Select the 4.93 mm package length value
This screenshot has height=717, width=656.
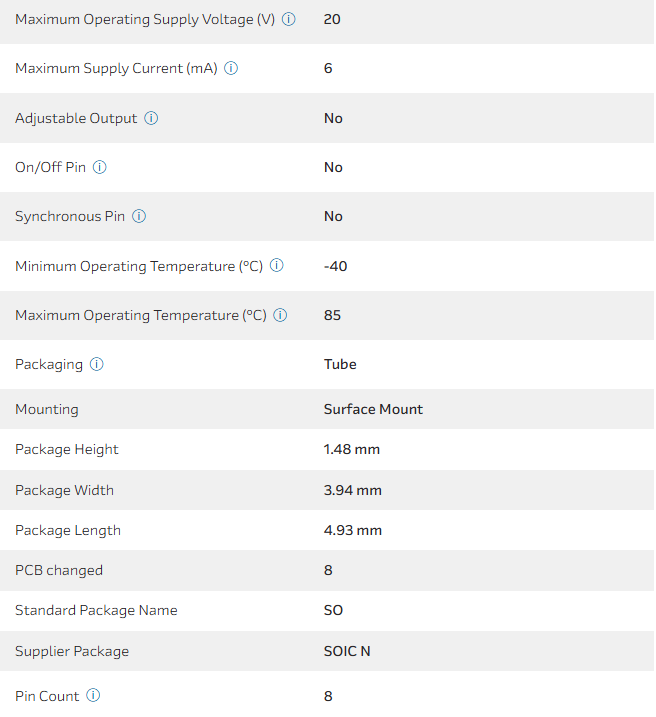(x=352, y=530)
